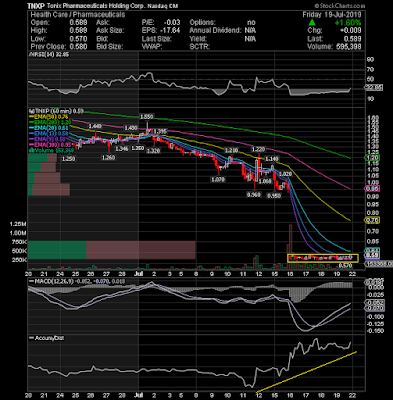Click the large volume-by-price bar
393x400 pixels.
click(x=111, y=250)
